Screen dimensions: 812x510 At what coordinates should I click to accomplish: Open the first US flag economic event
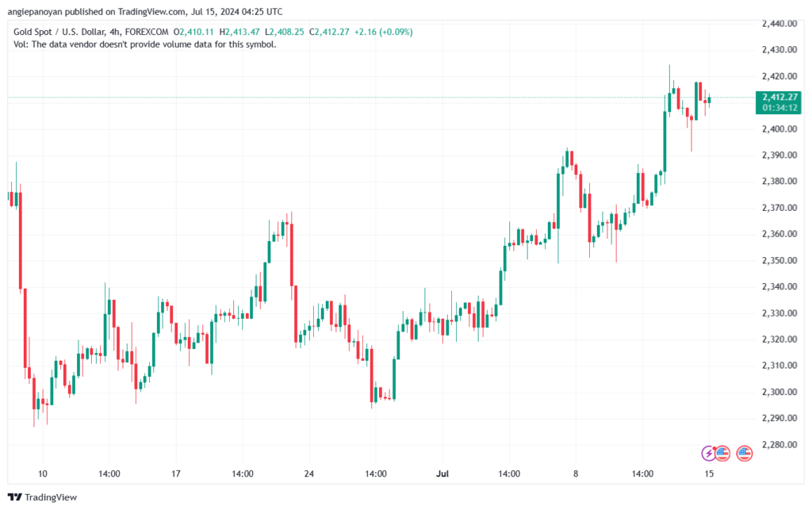point(722,454)
